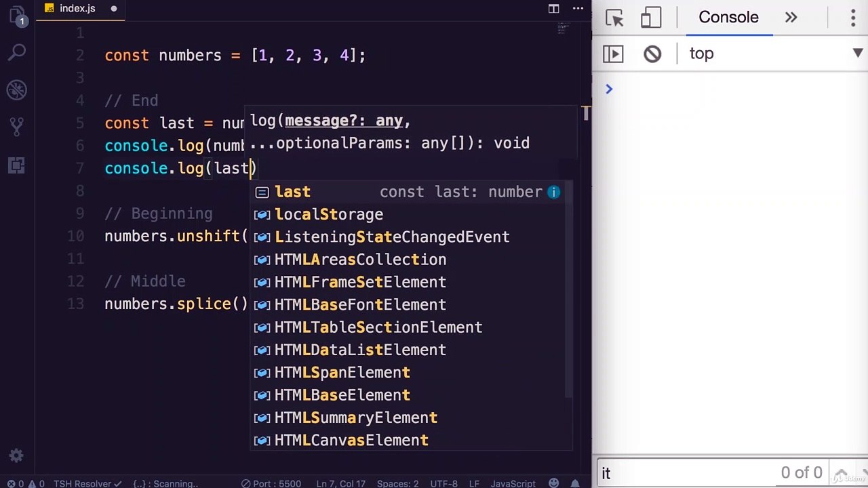Open notifications bell in status bar

tap(576, 483)
